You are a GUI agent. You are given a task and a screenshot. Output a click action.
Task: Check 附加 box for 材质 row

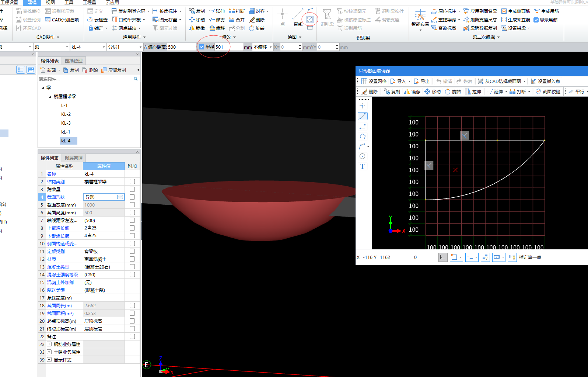(x=132, y=259)
